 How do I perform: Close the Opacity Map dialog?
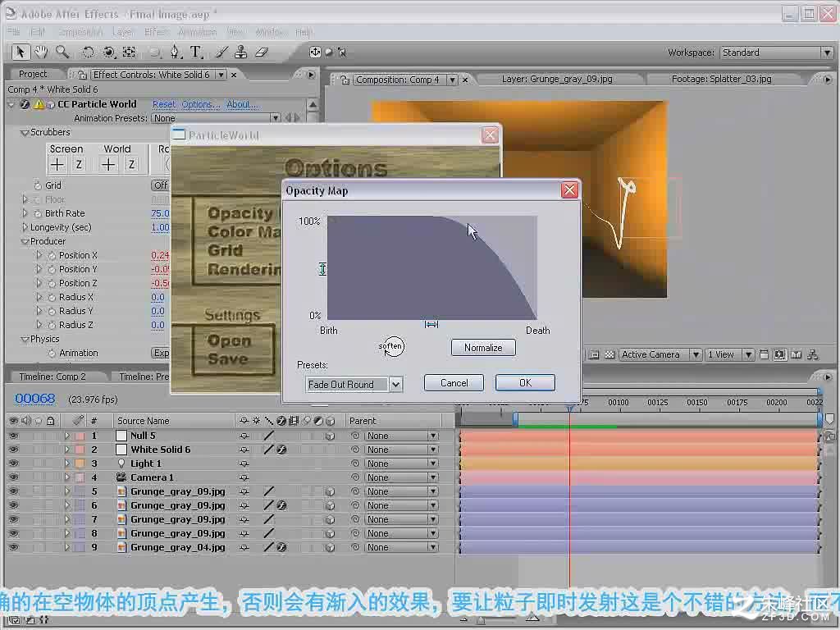pyautogui.click(x=569, y=190)
